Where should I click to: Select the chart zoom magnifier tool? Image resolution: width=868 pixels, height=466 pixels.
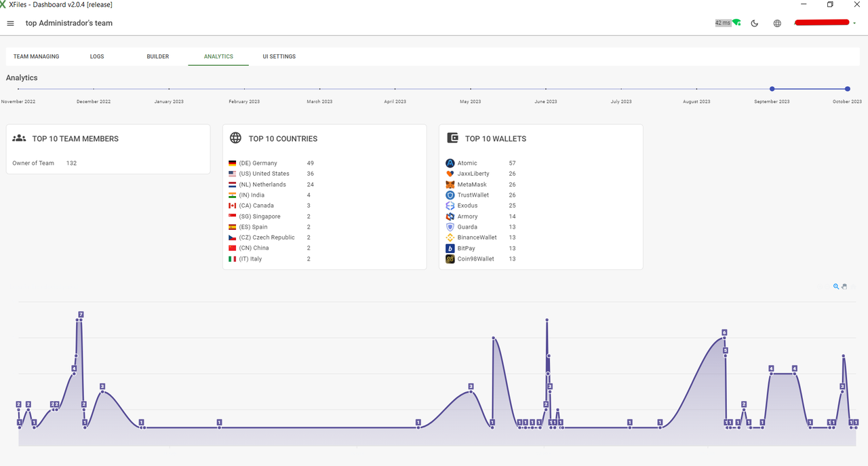pyautogui.click(x=836, y=286)
